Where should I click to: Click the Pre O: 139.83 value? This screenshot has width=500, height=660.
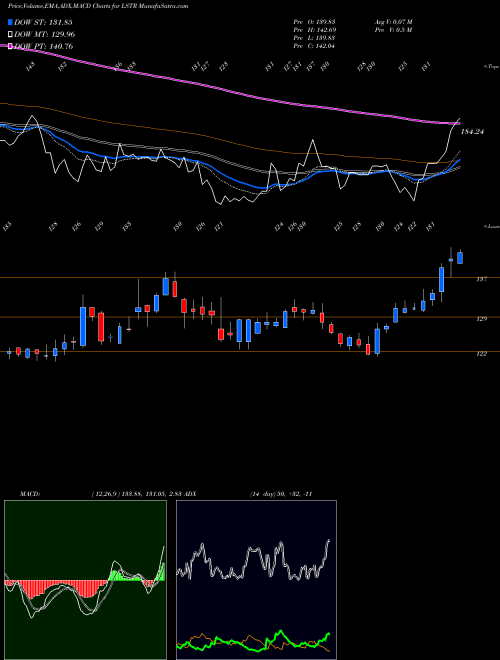pos(314,22)
